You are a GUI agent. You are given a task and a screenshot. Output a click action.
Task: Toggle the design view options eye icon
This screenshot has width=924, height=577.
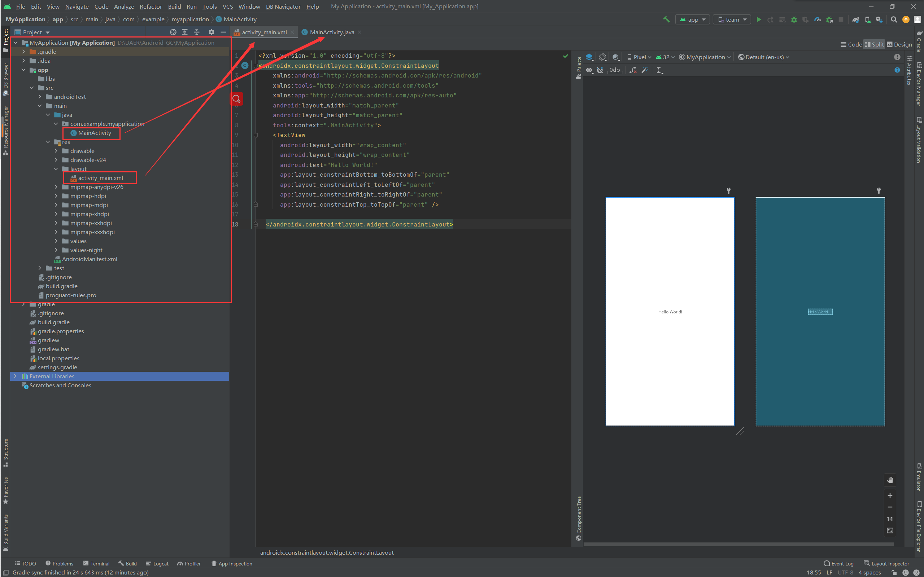point(589,70)
